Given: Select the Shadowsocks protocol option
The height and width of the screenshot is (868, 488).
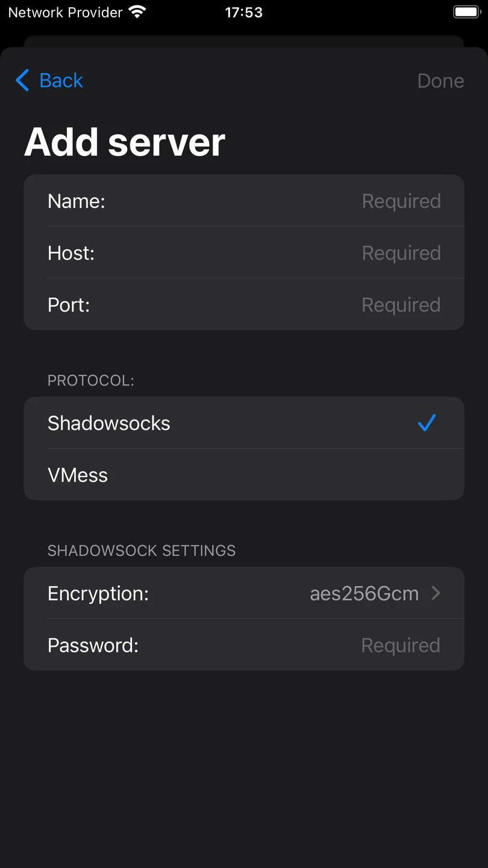Looking at the screenshot, I should (244, 423).
